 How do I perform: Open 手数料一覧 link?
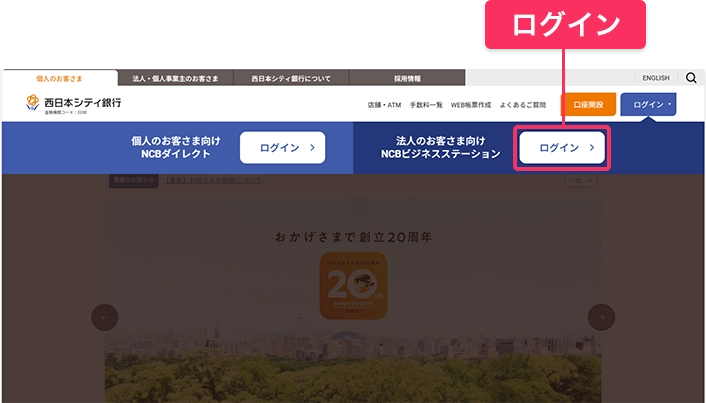[426, 105]
